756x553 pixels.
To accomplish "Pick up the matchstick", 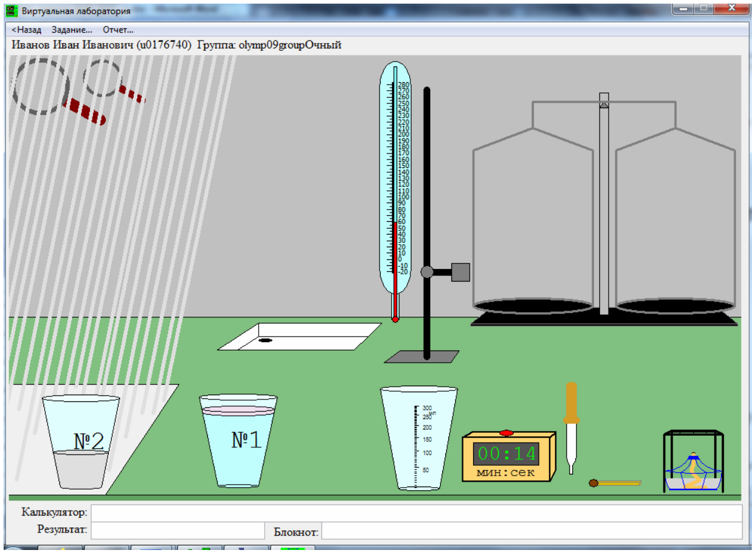I will click(x=615, y=483).
